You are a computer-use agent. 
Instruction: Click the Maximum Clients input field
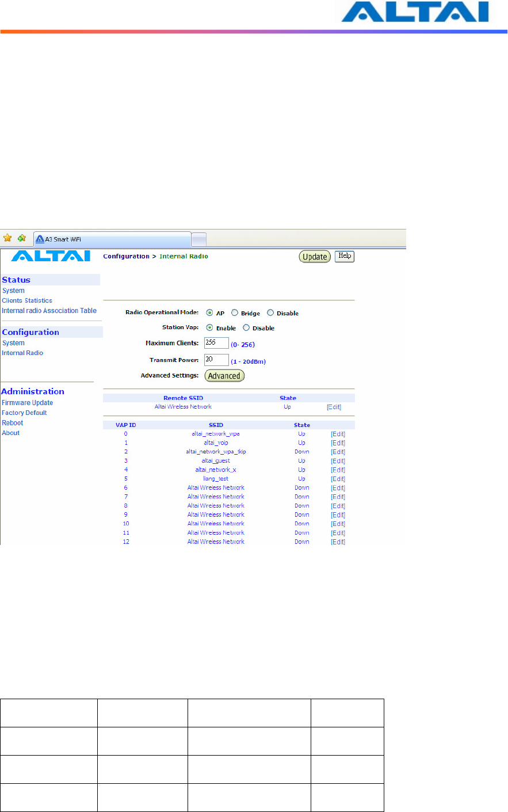click(x=216, y=343)
